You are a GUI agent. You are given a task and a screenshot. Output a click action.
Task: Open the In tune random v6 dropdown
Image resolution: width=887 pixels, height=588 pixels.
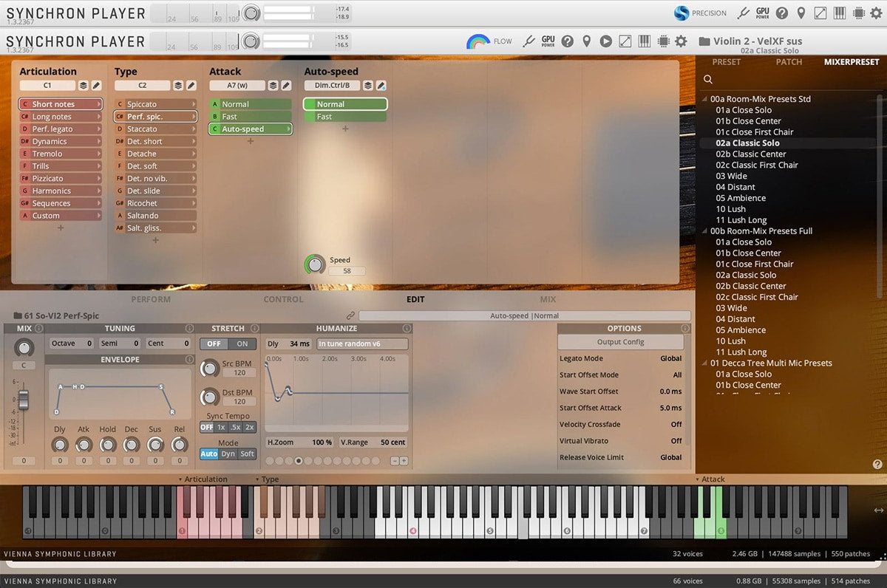tap(362, 344)
